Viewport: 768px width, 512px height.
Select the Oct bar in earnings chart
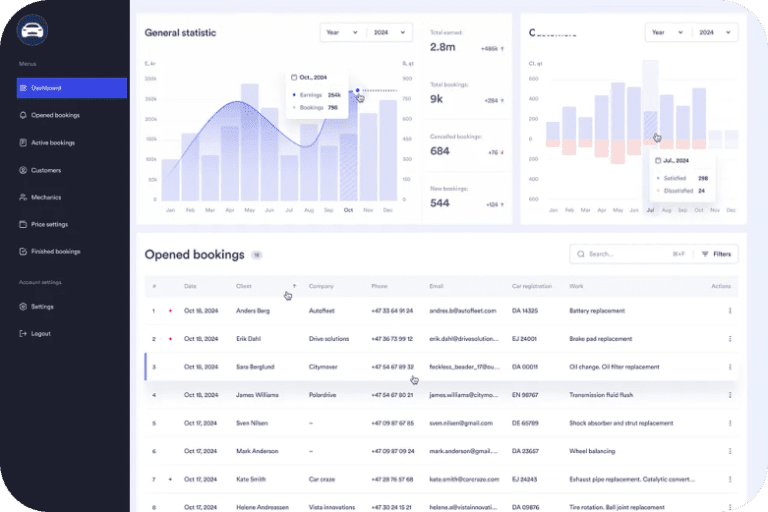[x=348, y=167]
